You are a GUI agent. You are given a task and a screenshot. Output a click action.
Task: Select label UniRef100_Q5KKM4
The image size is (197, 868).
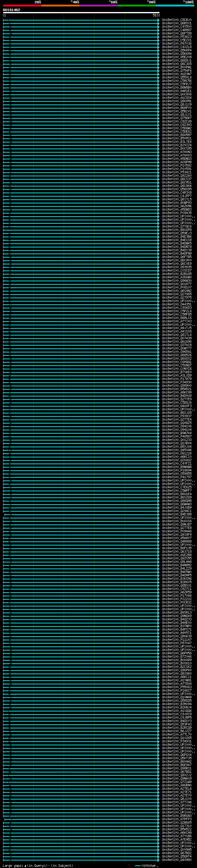[176, 54]
